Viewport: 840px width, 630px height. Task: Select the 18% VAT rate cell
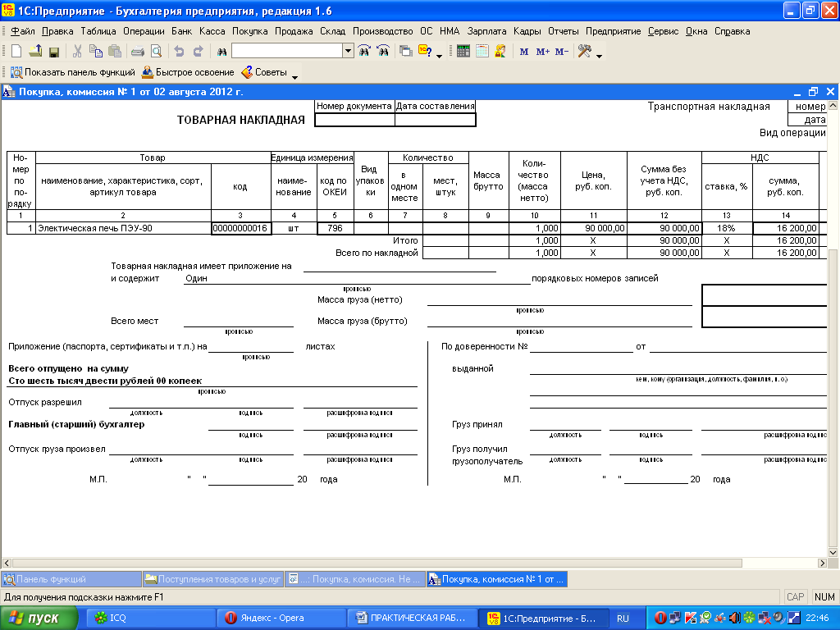point(727,228)
